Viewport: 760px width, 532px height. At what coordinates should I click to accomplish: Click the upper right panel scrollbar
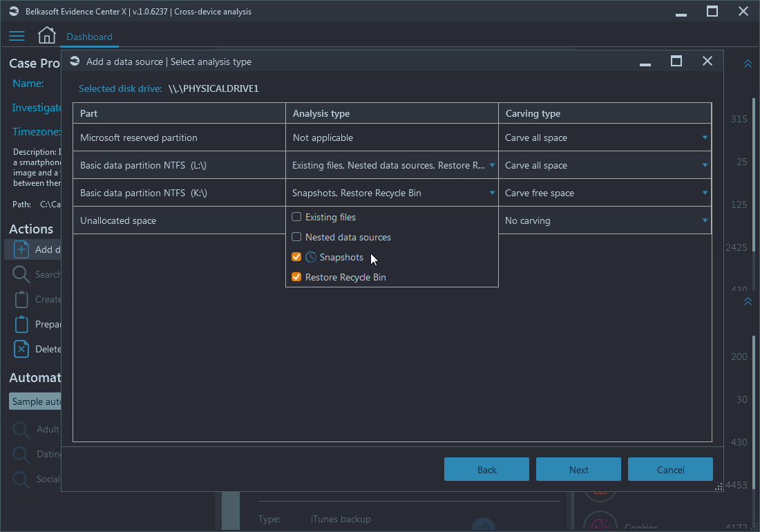(754, 174)
